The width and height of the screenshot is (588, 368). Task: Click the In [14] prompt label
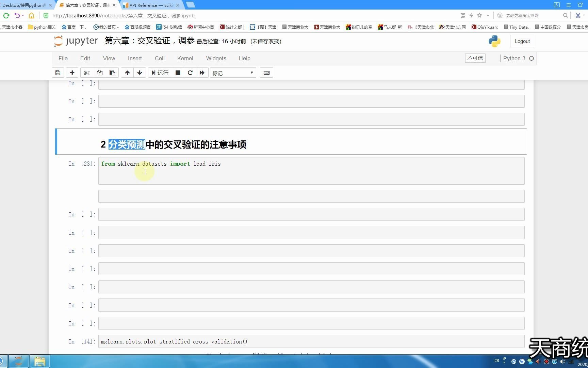click(82, 341)
